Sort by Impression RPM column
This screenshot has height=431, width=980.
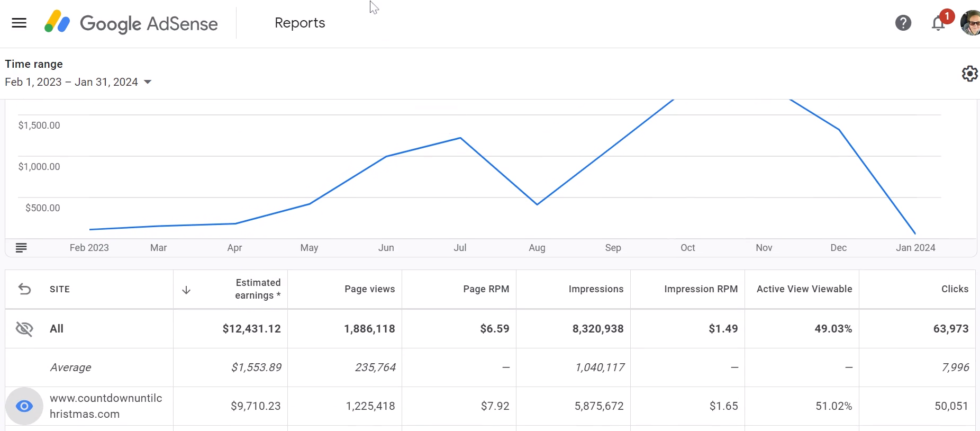tap(701, 289)
